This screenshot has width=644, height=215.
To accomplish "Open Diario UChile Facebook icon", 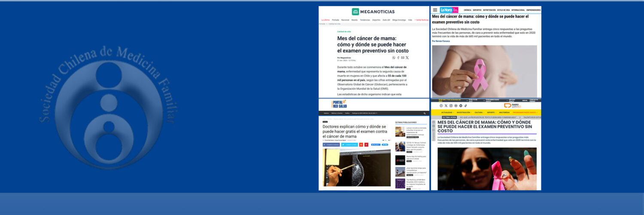I will tap(441, 106).
